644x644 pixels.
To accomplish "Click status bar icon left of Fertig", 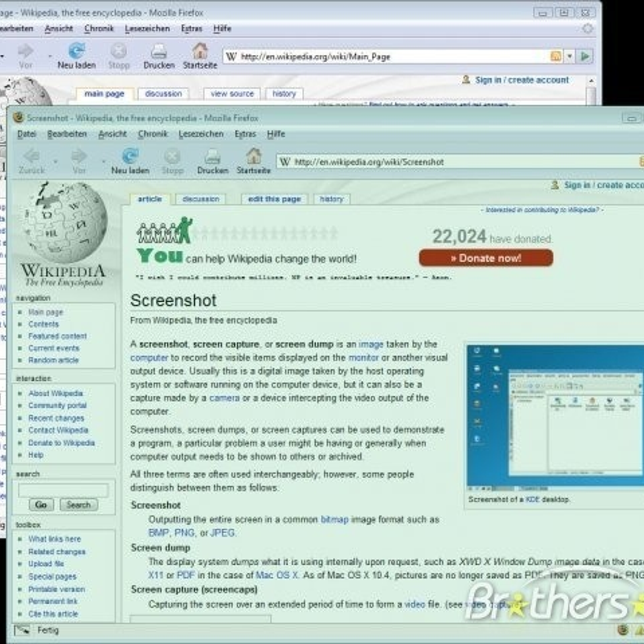I will 22,630.
